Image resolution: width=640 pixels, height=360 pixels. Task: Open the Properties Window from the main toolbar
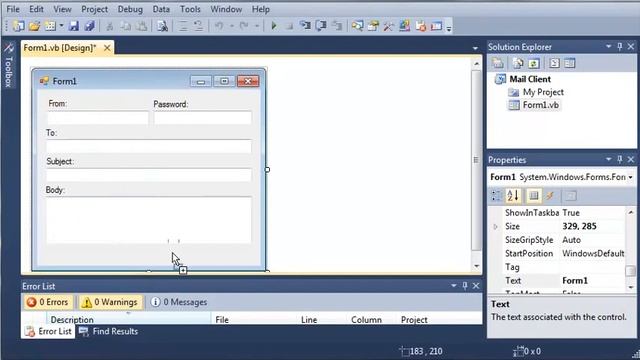(373, 27)
